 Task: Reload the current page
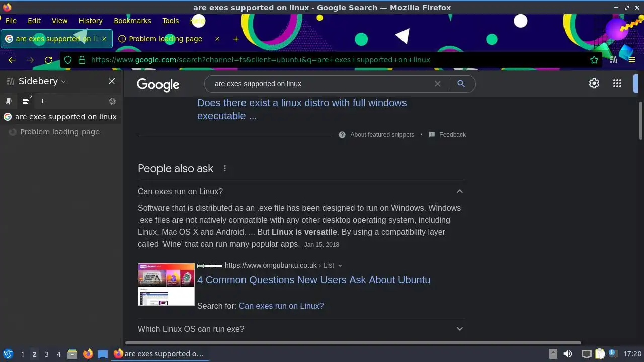click(48, 60)
